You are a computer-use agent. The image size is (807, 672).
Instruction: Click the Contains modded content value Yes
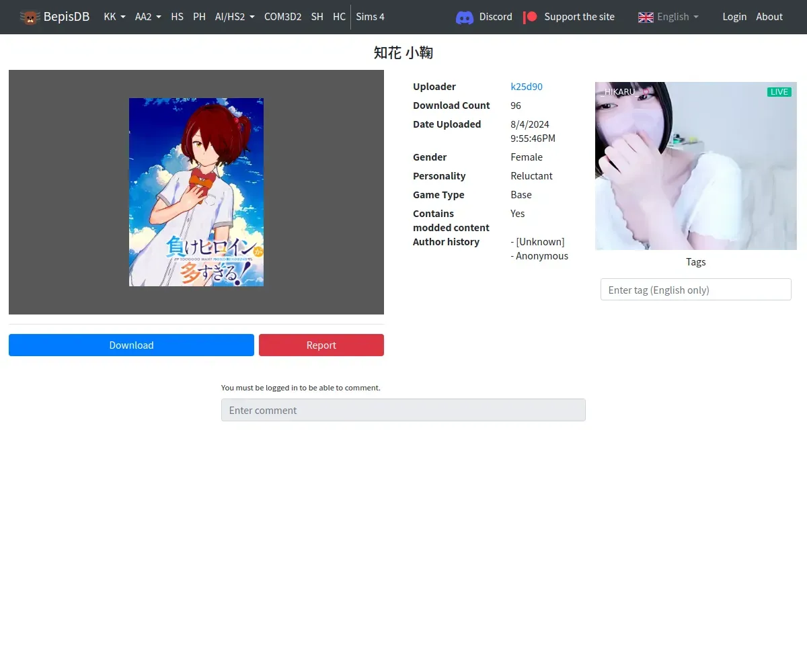click(518, 214)
